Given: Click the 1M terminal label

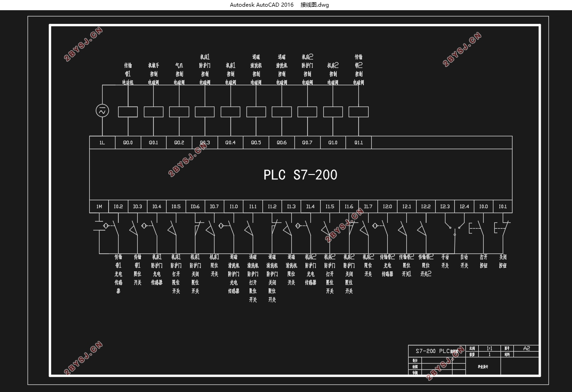Looking at the screenshot, I should pos(99,206).
